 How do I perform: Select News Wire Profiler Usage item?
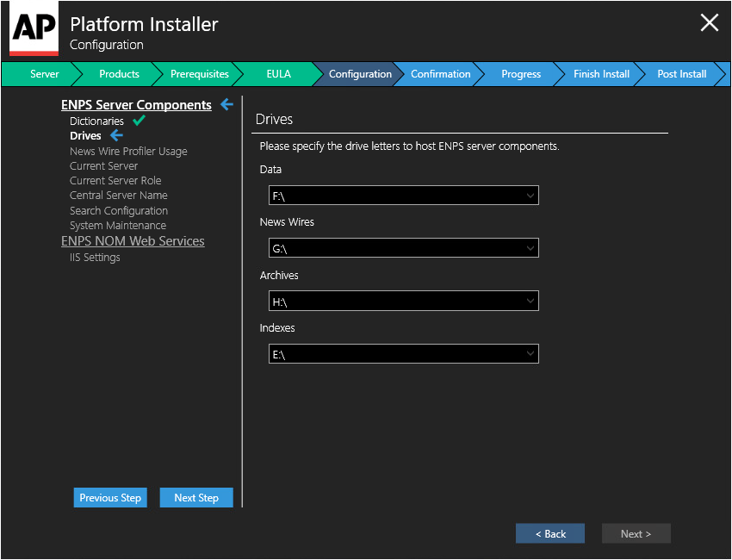point(128,152)
